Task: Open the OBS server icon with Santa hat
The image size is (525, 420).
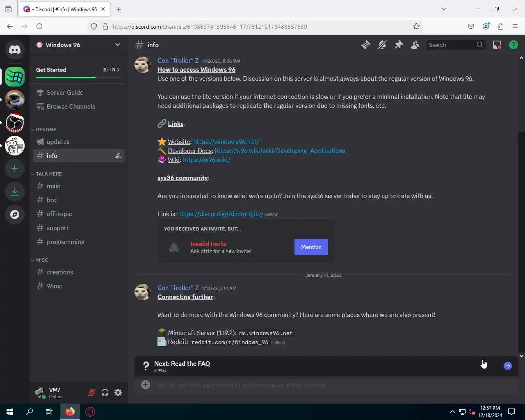Action: point(15,122)
